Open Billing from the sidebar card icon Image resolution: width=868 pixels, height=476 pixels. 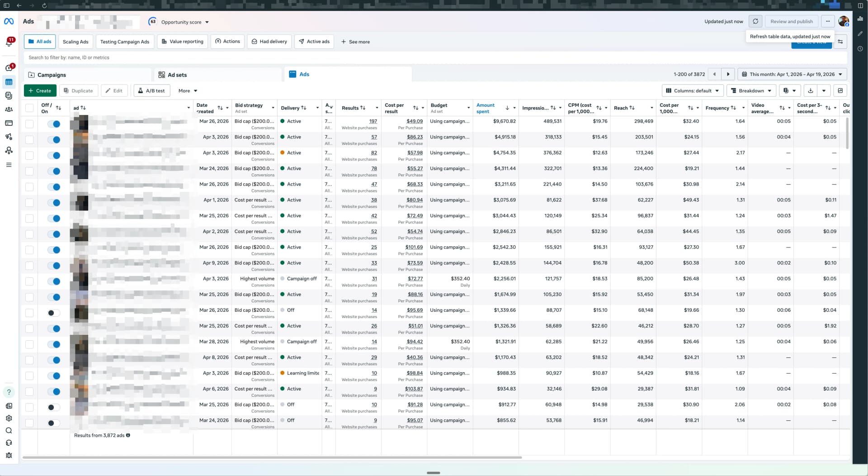(x=9, y=123)
